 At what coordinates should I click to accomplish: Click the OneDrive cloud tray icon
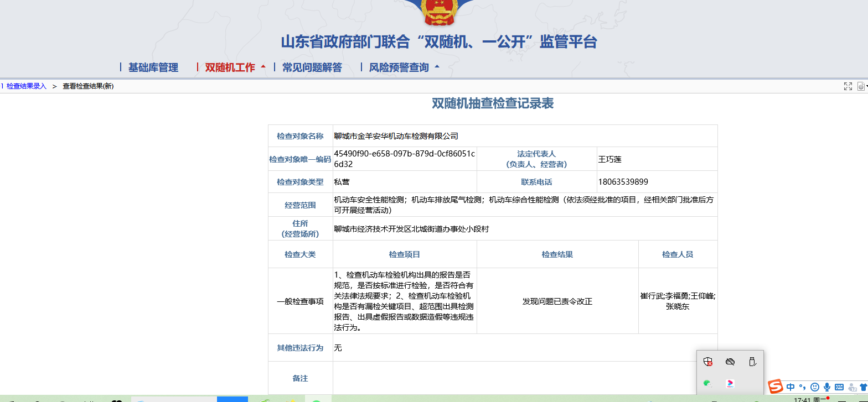pos(730,362)
